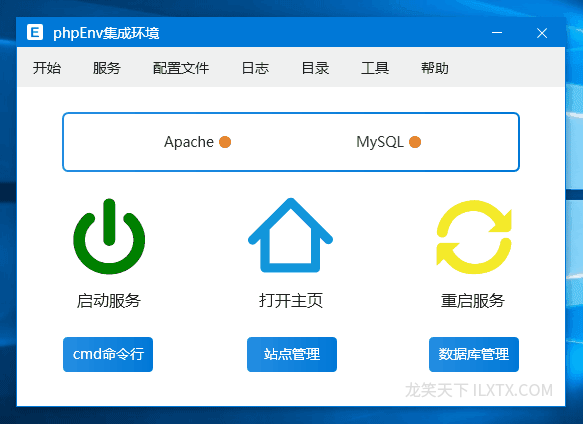583x424 pixels.
Task: Click the 启动服务 label
Action: tap(109, 301)
